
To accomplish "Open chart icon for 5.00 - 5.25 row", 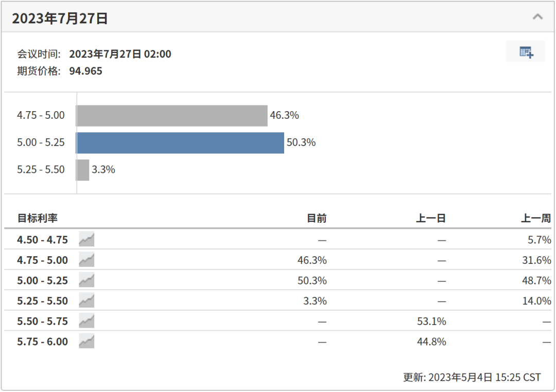I will (86, 280).
